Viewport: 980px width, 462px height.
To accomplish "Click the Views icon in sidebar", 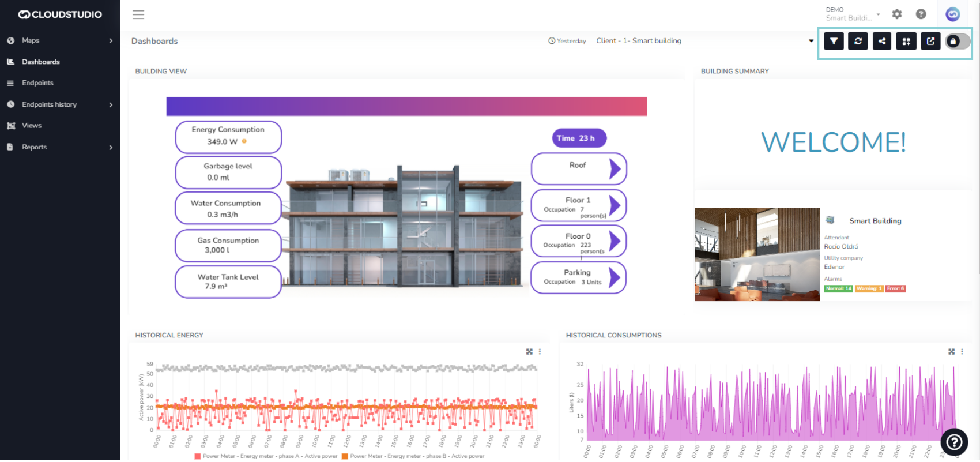I will tap(10, 126).
